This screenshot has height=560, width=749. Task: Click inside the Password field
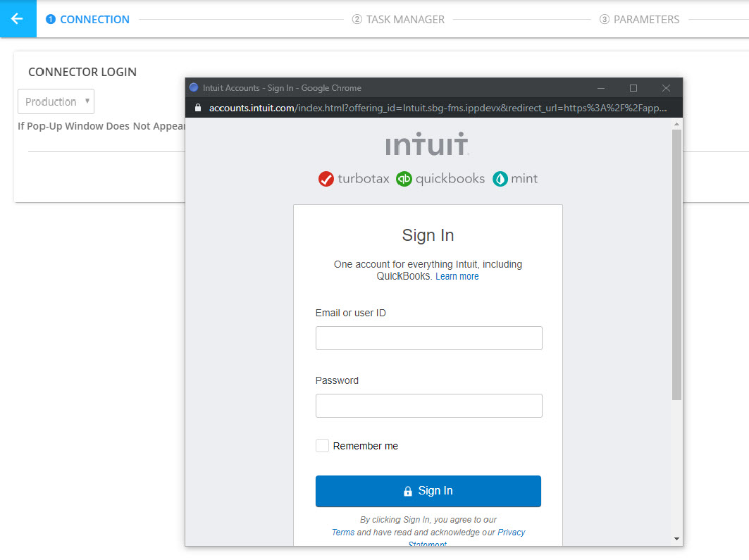pos(428,406)
